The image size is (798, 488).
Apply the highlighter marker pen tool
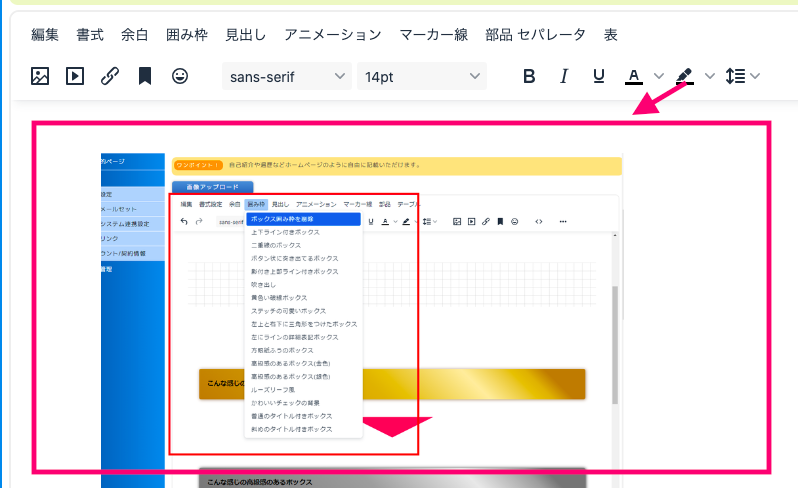(684, 76)
